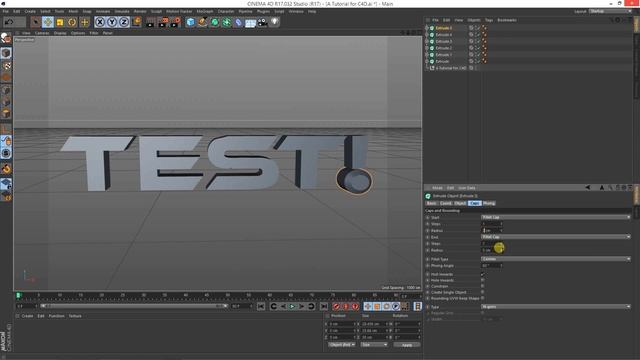This screenshot has width=640, height=360.
Task: Open the Edit Render Settings icon
Action: point(175,22)
